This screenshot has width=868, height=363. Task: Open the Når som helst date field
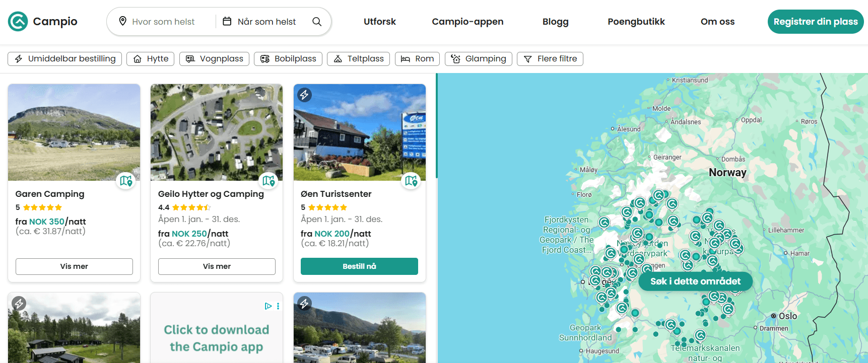click(266, 22)
